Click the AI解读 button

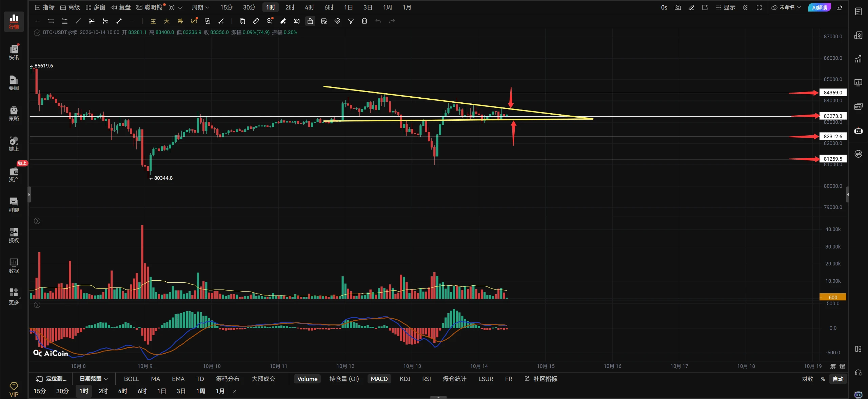[819, 7]
